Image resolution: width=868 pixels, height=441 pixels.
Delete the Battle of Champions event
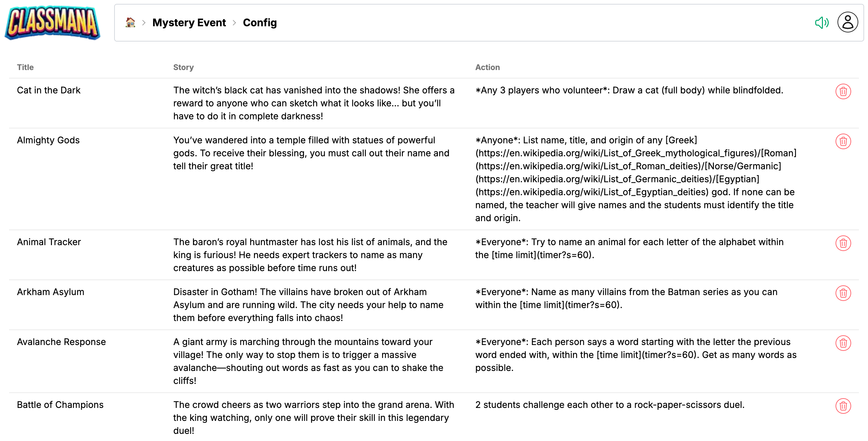click(x=843, y=406)
